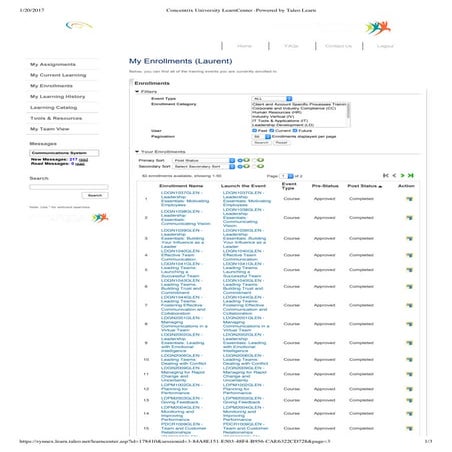Click the action icon for enrollment row 9
This screenshot has height=452, width=452.
409,343
